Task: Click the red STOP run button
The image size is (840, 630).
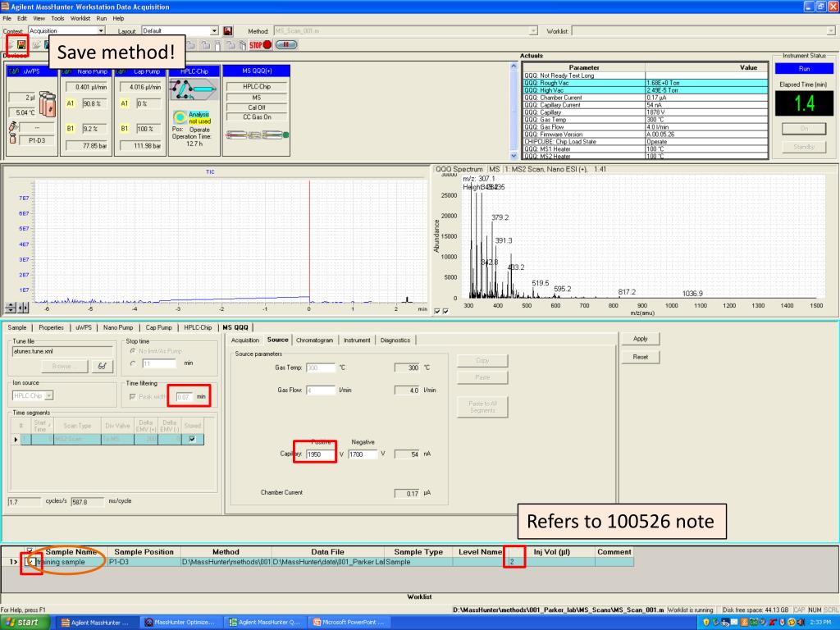Action: tap(260, 45)
